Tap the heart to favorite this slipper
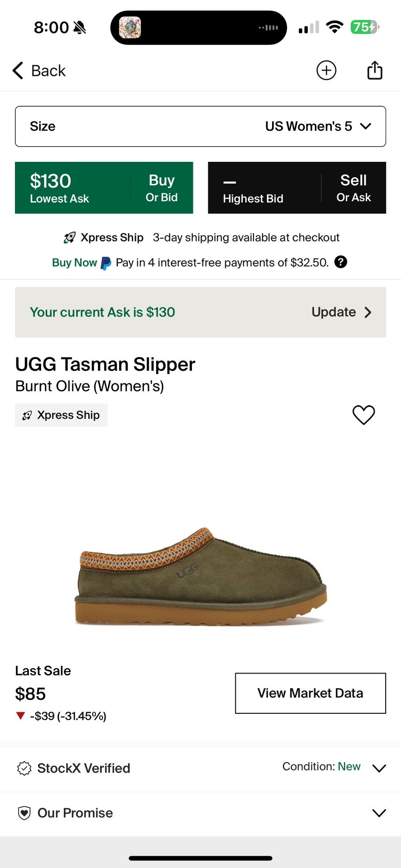401x868 pixels. 363,415
